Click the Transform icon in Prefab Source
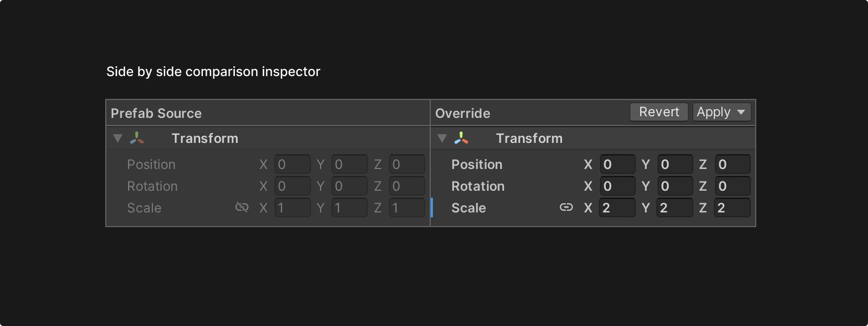 tap(137, 139)
